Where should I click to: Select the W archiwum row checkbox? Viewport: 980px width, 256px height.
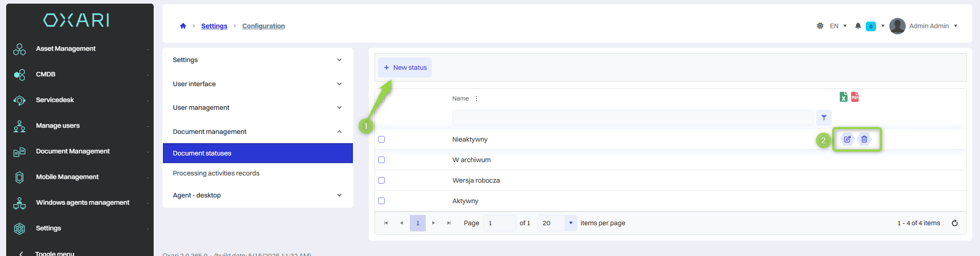pyautogui.click(x=381, y=160)
